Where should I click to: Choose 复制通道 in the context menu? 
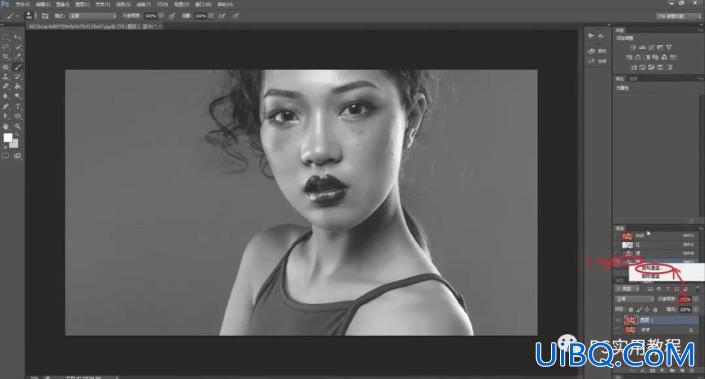coord(651,268)
